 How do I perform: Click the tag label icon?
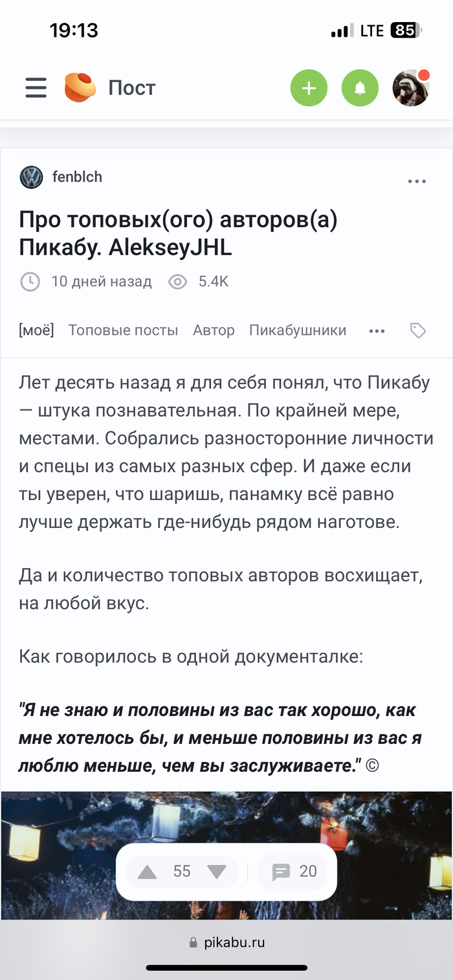pos(418,331)
